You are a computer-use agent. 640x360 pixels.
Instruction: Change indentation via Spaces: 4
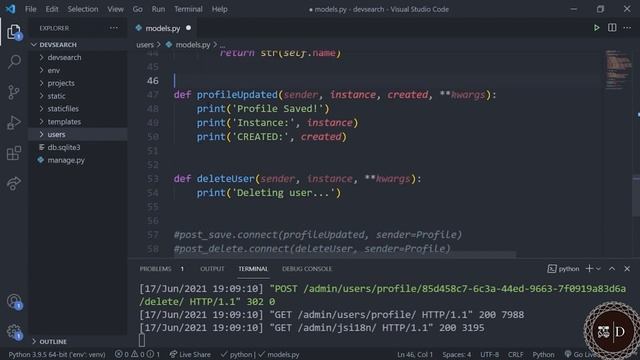(457, 354)
